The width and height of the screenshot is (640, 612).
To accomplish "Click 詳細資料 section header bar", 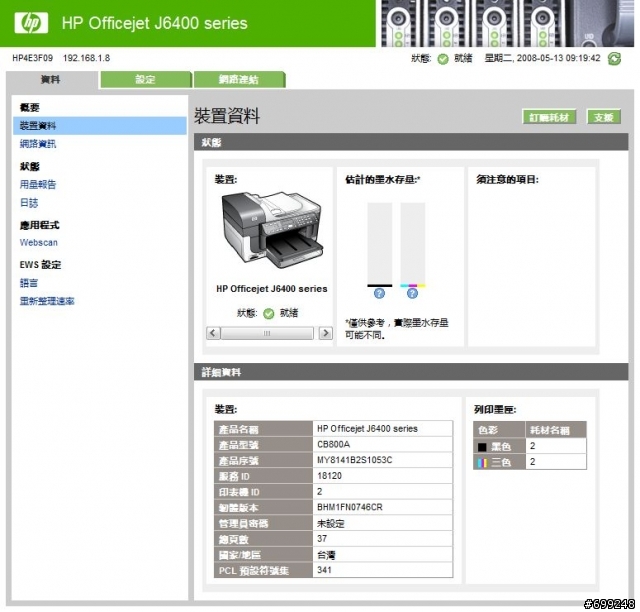I will (411, 372).
